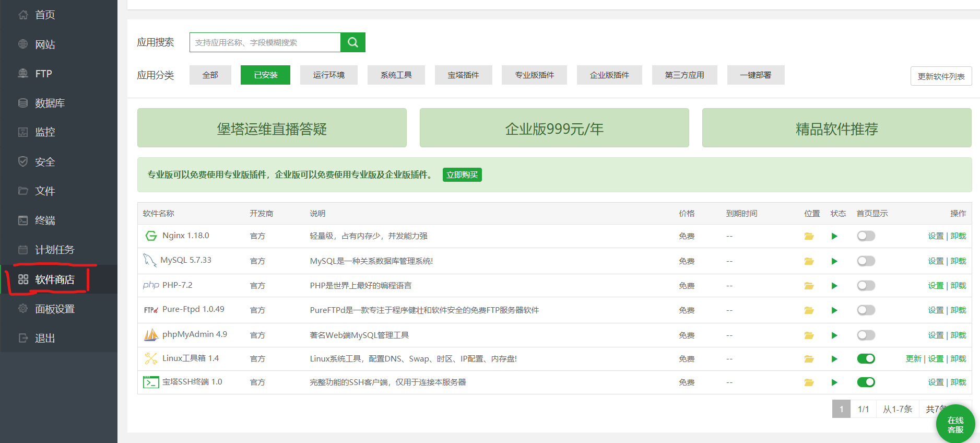Click the Linux工具箱 tools icon

[151, 359]
